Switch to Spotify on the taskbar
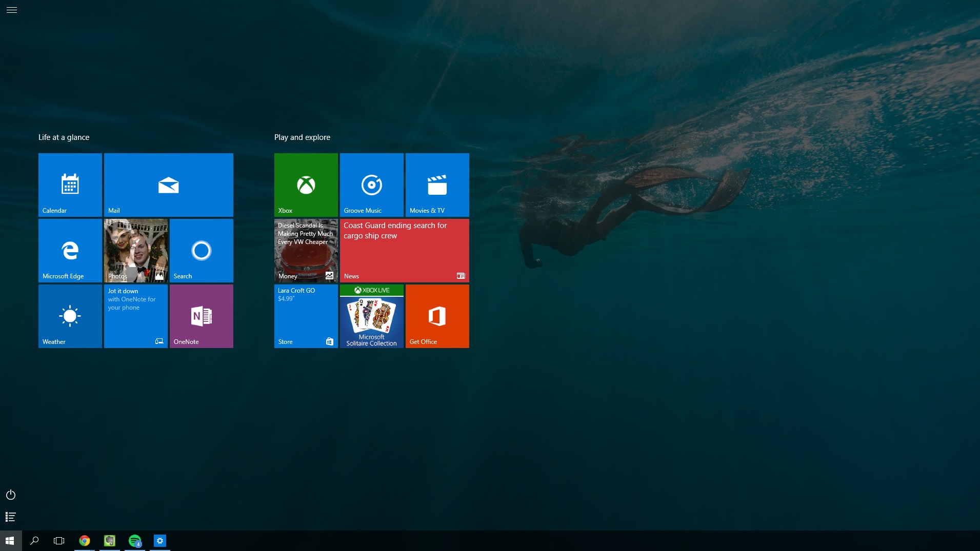 (135, 541)
